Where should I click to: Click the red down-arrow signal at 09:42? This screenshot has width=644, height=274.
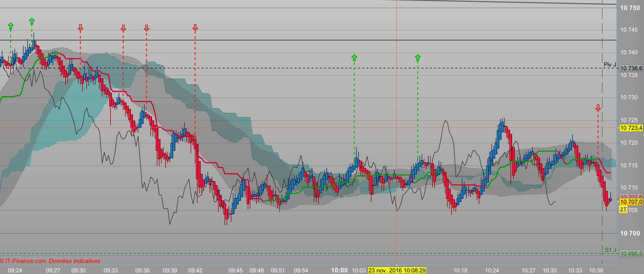coord(195,27)
